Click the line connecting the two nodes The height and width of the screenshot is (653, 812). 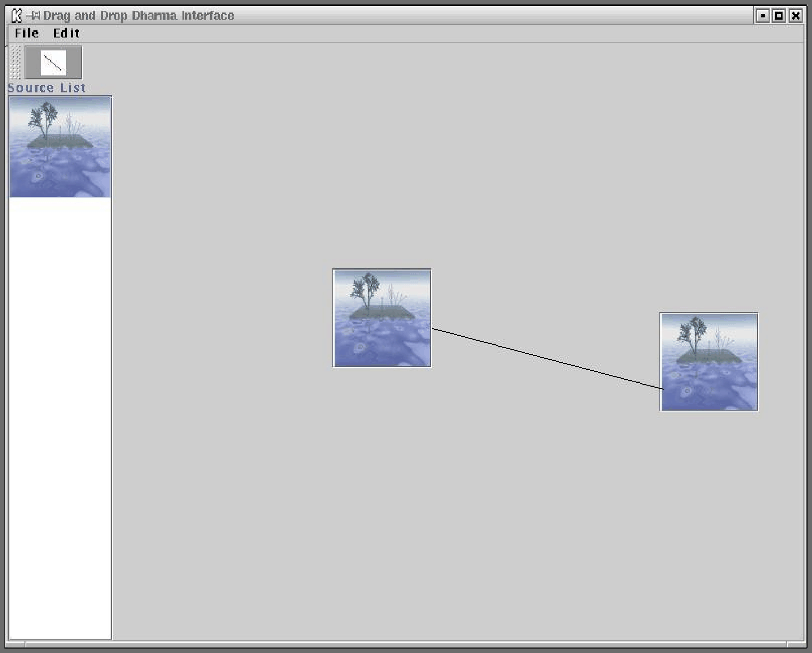pyautogui.click(x=547, y=359)
